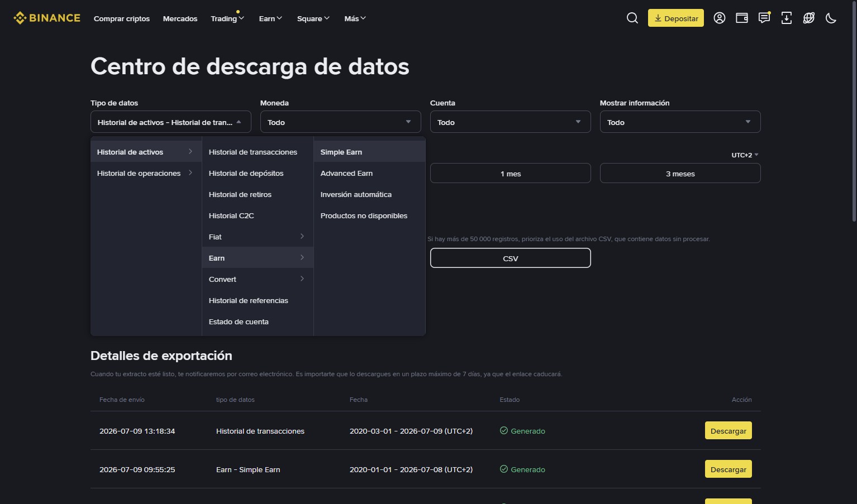Open the wallet icon in header
Screen dimensions: 857x504
(x=742, y=18)
